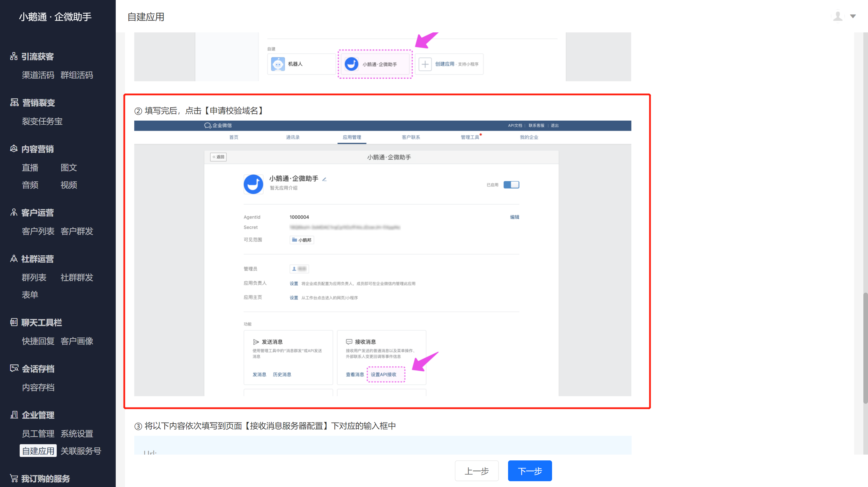
Task: Open the 直播 content page
Action: click(30, 167)
